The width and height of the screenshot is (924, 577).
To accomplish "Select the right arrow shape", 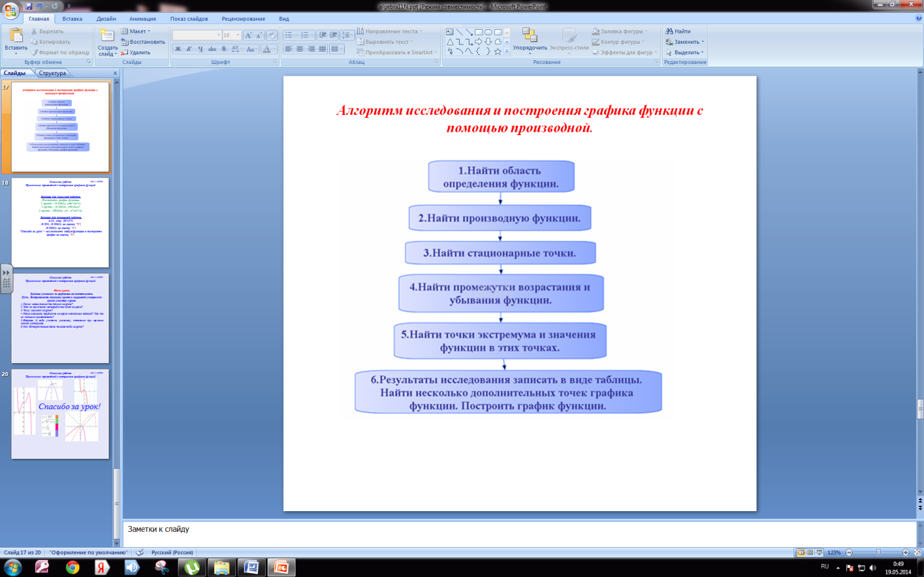I will point(478,41).
